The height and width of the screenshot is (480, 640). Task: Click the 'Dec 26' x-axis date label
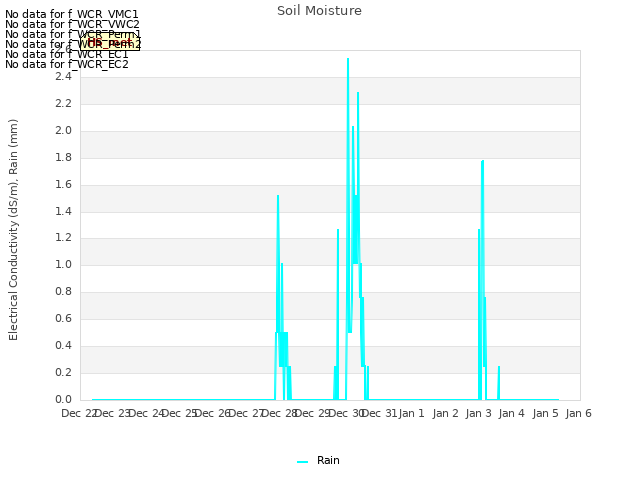click(x=213, y=413)
